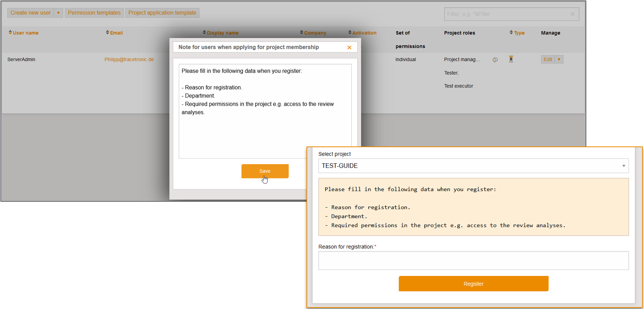Close the project membership note dialog

coord(349,48)
